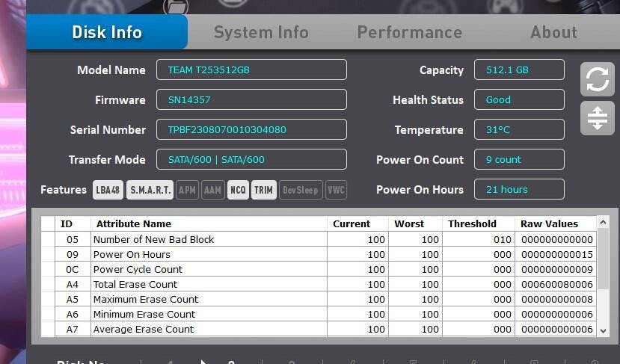Click the Power On Hours field 21 hours
This screenshot has width=620, height=364.
point(519,189)
